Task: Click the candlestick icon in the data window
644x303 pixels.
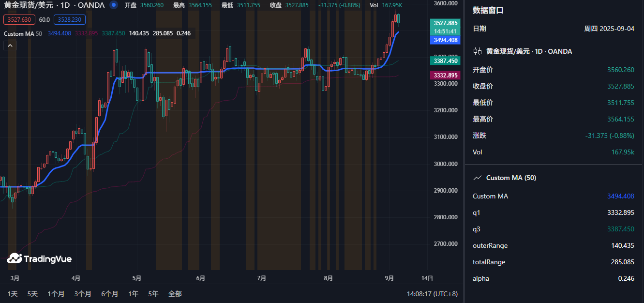Action: [x=477, y=51]
